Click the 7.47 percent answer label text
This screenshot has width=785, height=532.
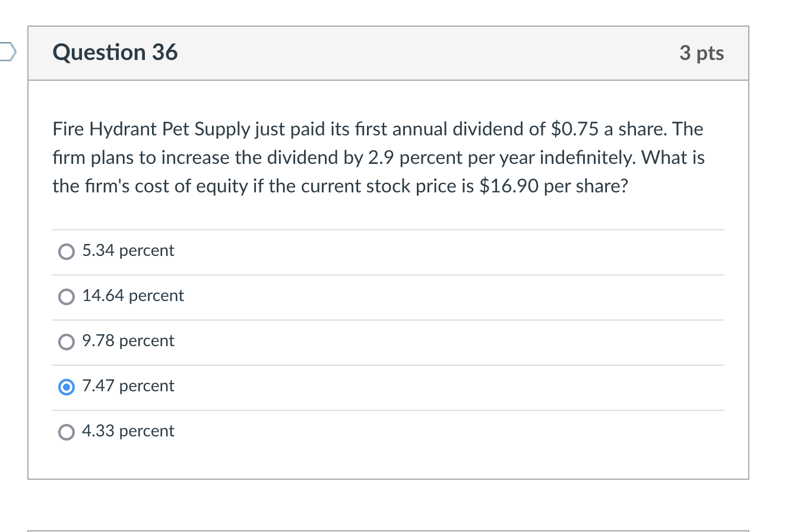click(x=128, y=386)
